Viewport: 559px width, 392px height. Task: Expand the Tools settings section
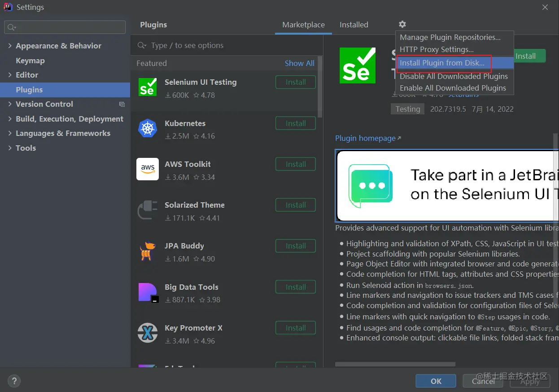(10, 148)
